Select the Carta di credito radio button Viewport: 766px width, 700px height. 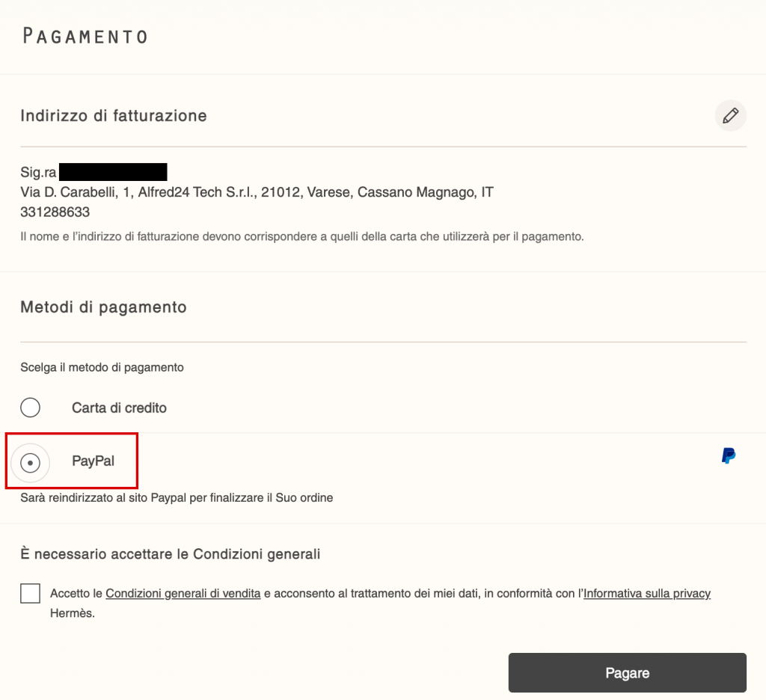point(30,408)
